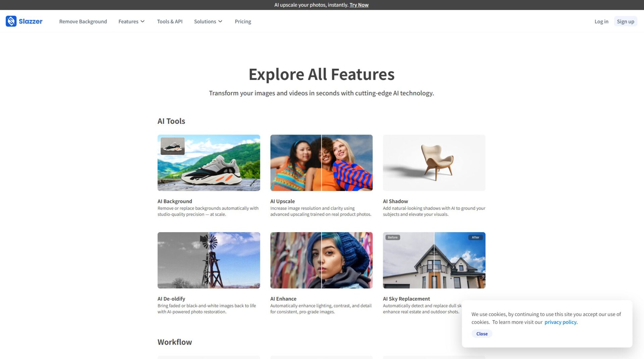Go to the Pricing page
644x359 pixels.
(x=243, y=21)
